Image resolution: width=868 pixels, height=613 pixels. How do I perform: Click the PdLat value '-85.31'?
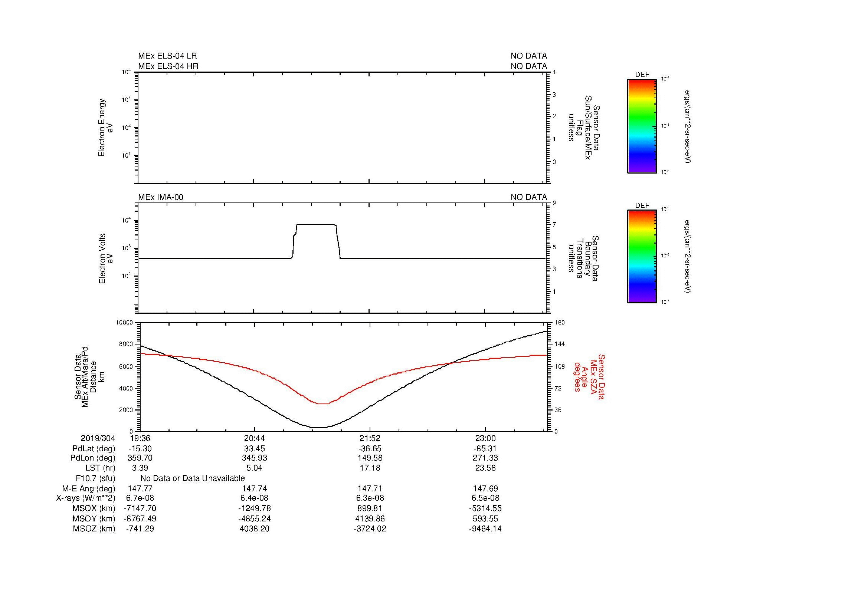(485, 449)
